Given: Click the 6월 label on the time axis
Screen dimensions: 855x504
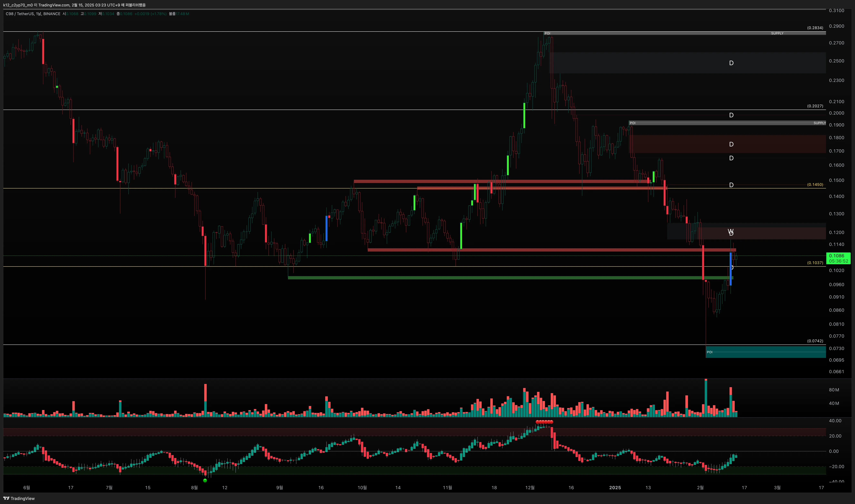Looking at the screenshot, I should [x=27, y=488].
